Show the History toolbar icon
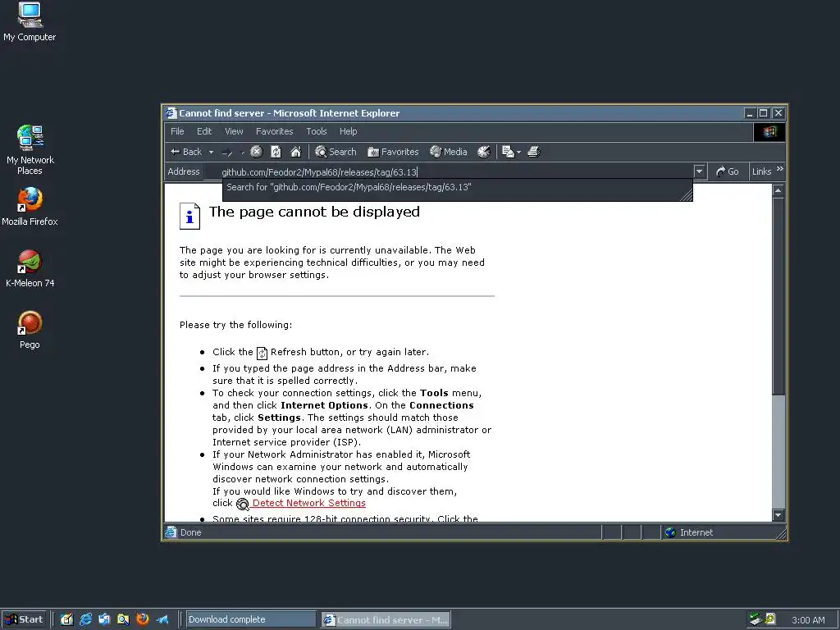This screenshot has width=840, height=630. pos(484,152)
